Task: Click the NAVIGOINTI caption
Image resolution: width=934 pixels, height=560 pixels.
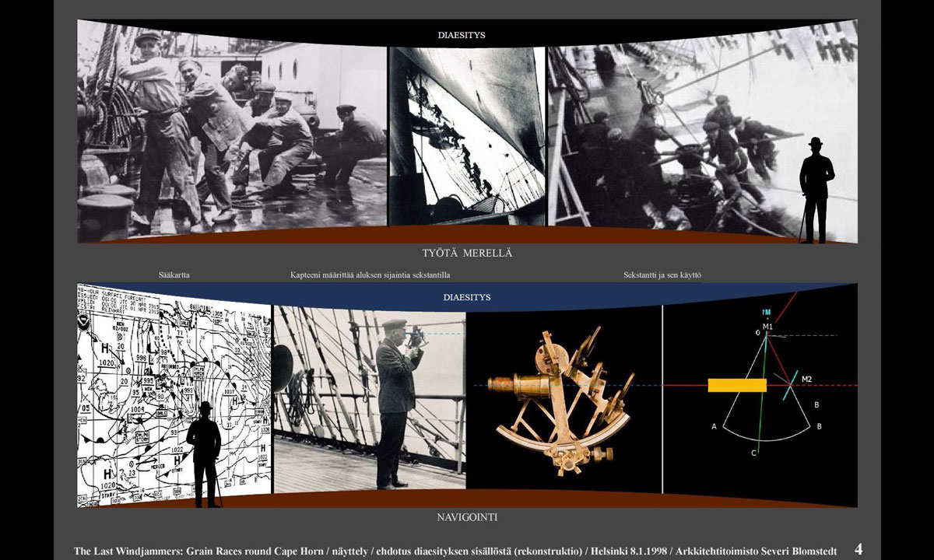Action: [467, 516]
